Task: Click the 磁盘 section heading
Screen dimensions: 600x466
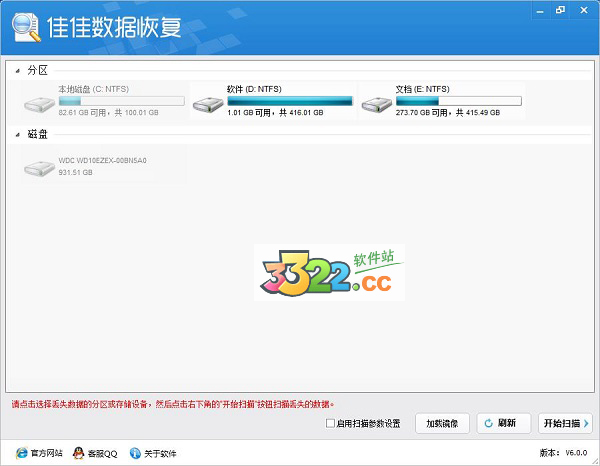Action: point(37,134)
